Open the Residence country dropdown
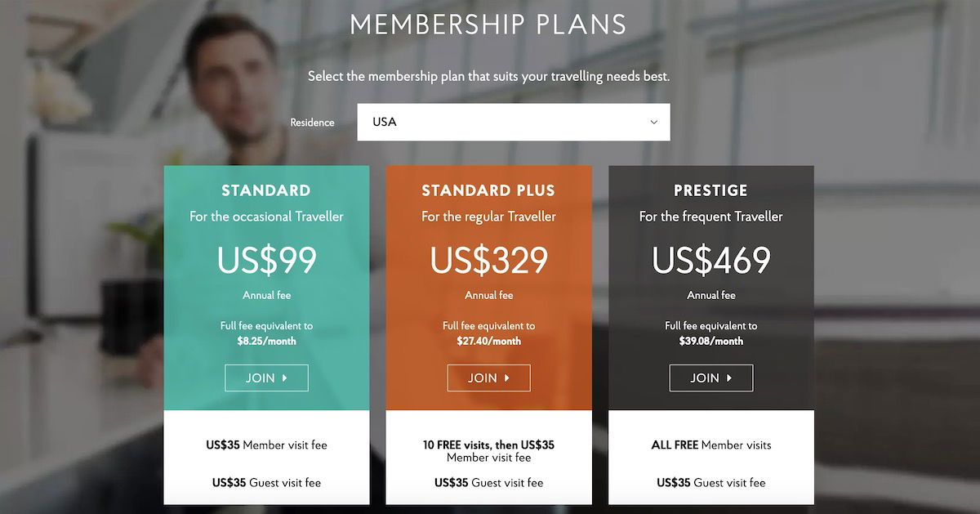 (514, 122)
